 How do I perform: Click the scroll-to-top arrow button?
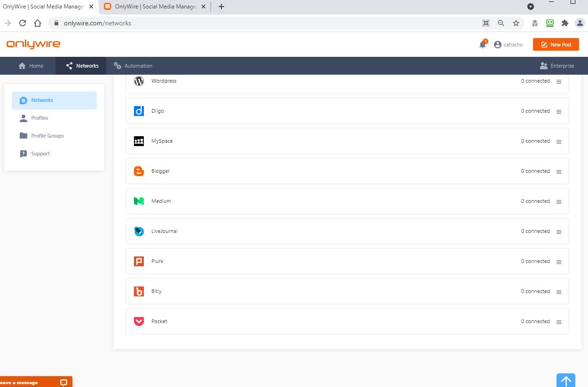(x=566, y=380)
